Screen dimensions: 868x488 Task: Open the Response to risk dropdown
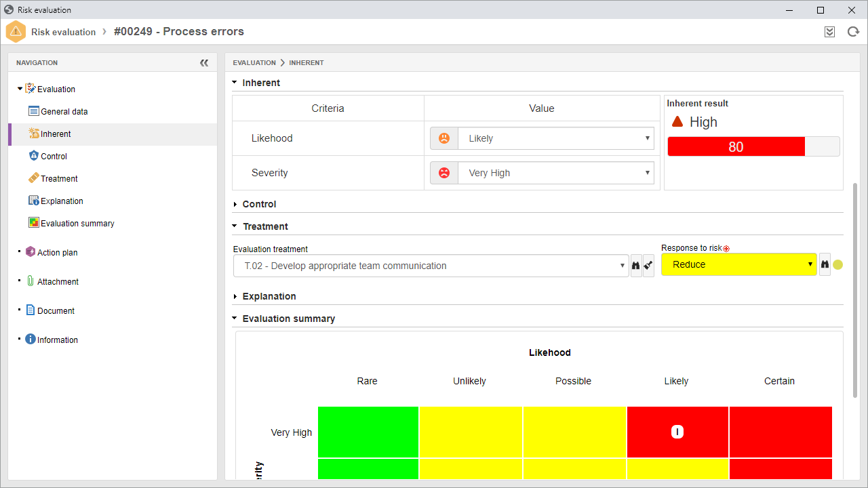tap(739, 264)
